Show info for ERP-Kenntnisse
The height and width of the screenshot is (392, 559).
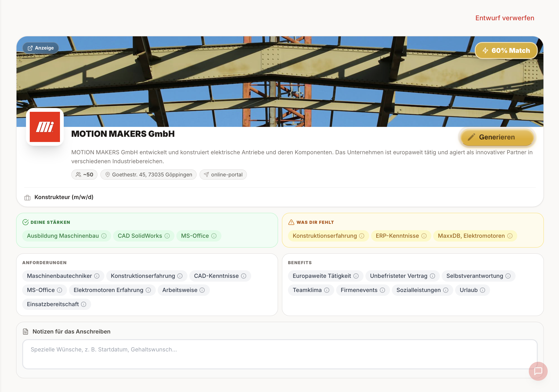pos(424,236)
